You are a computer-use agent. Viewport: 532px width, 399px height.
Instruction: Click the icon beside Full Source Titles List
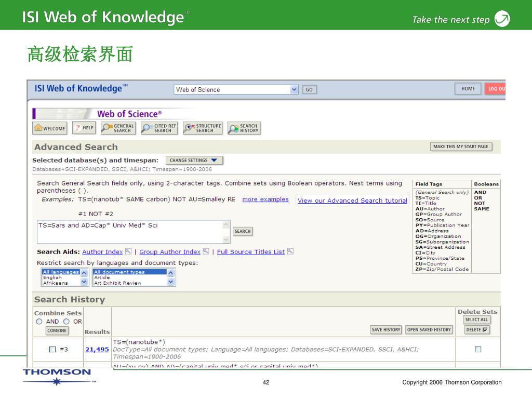tap(290, 251)
